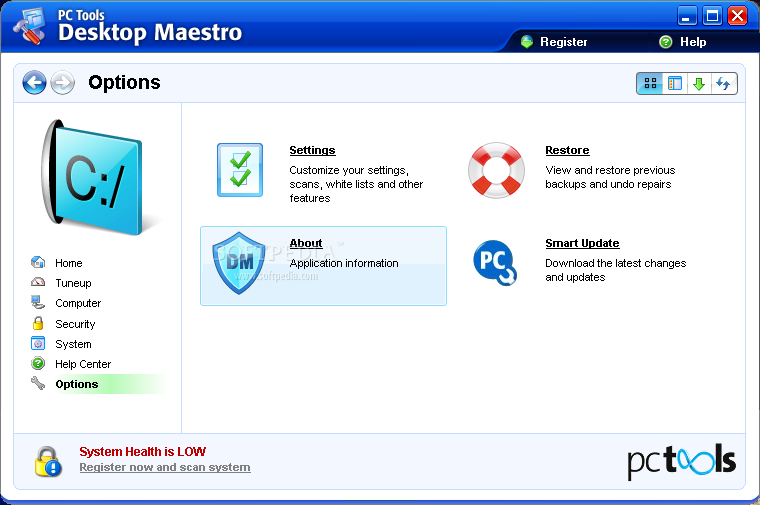Click the Home sidebar icon
The width and height of the screenshot is (760, 505).
tap(38, 262)
